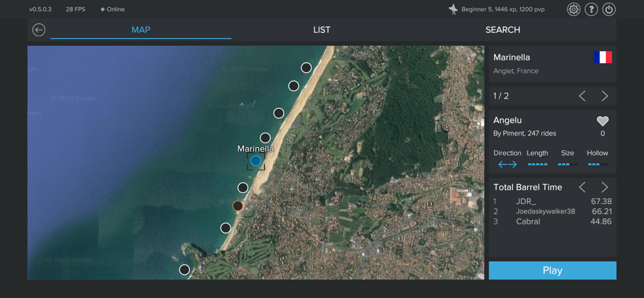Click the surfer profile icon
The width and height of the screenshot is (644, 298).
453,9
